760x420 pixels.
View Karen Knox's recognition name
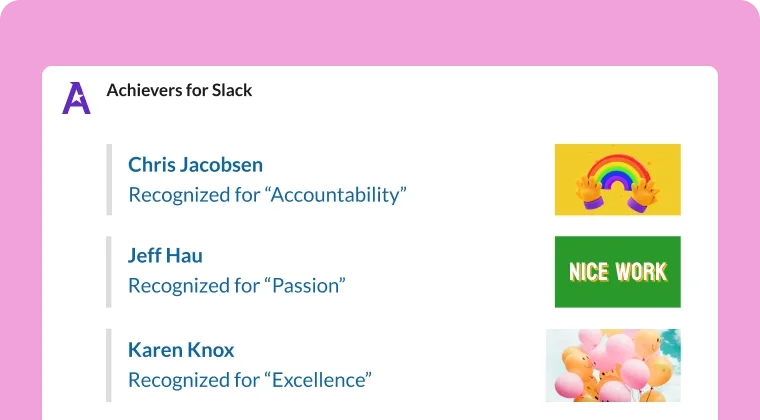point(181,350)
